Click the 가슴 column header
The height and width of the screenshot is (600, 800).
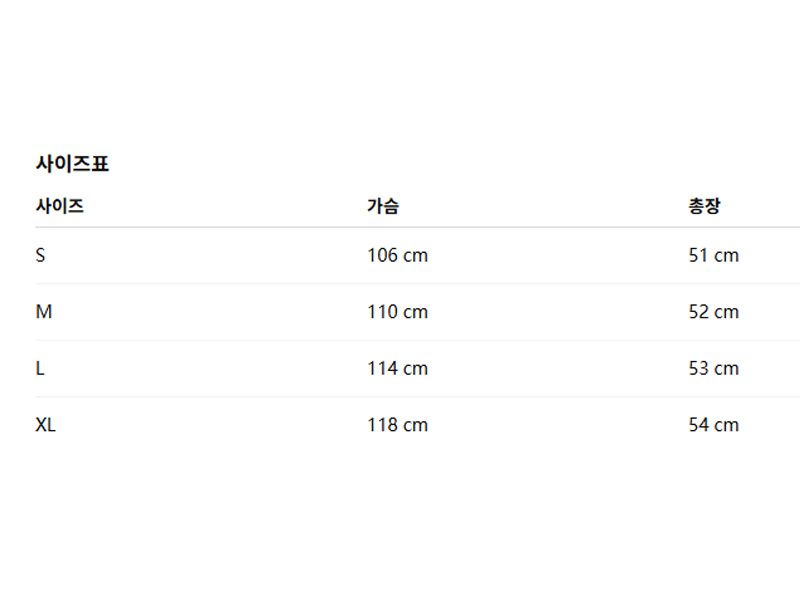point(383,207)
